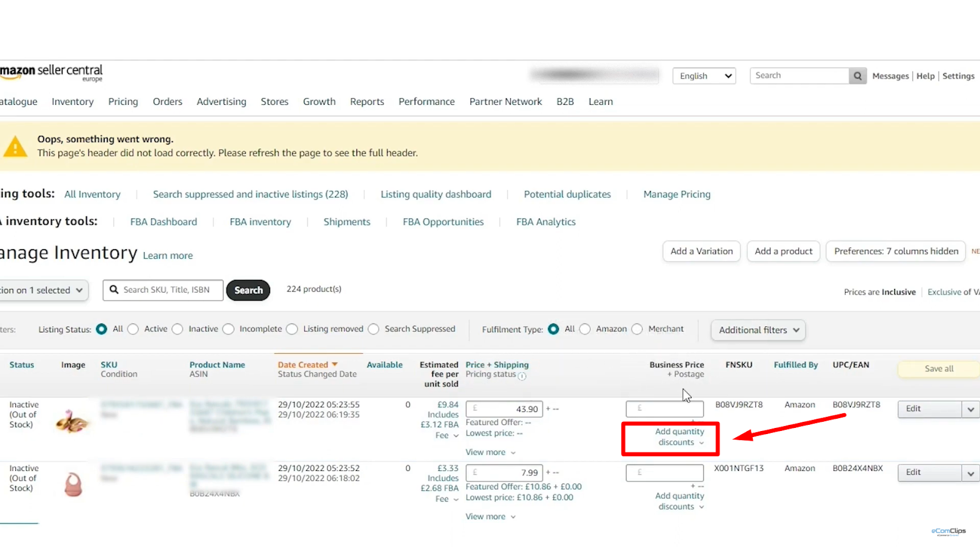Open the Help link

click(925, 76)
